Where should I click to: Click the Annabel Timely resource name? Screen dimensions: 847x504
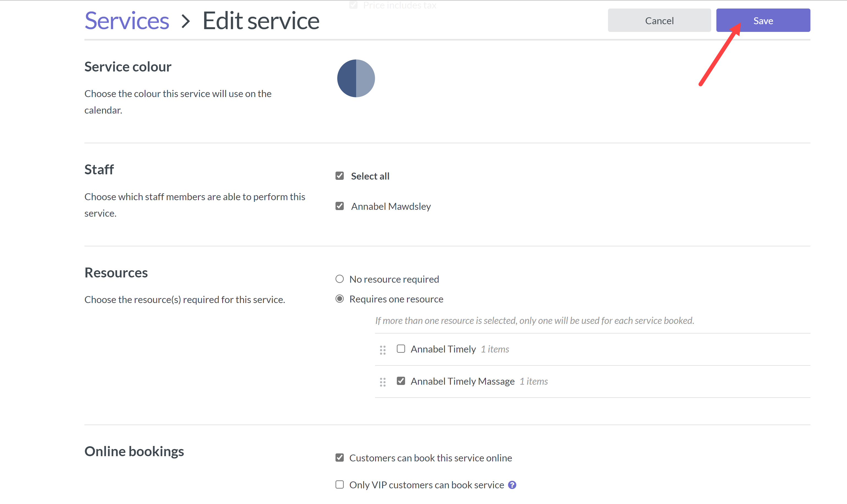pos(443,349)
